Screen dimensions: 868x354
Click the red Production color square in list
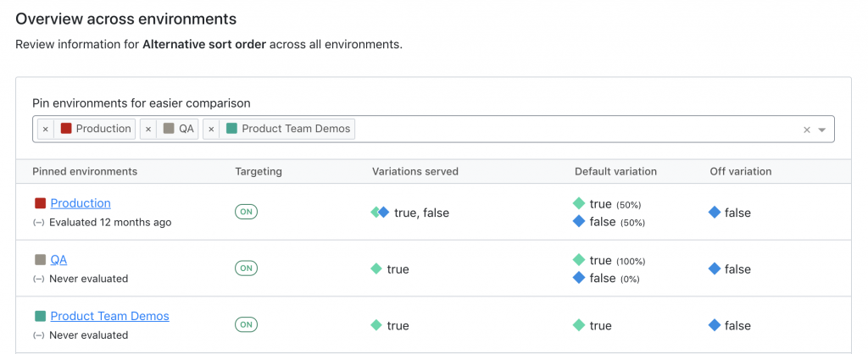coord(40,203)
